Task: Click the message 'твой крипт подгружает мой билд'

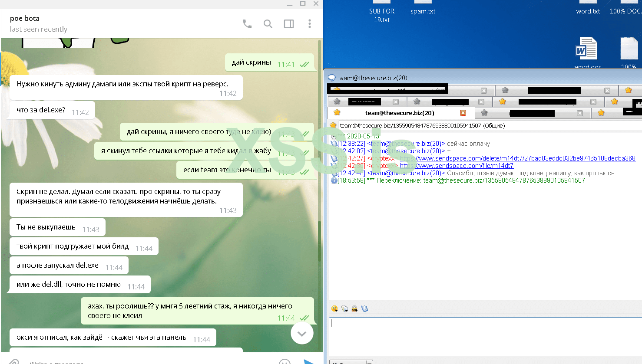Action: tap(84, 246)
